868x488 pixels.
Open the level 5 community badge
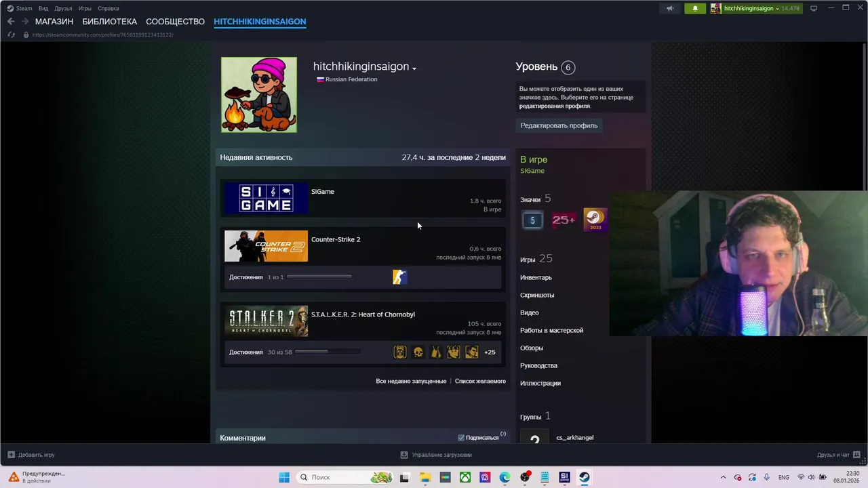(532, 220)
